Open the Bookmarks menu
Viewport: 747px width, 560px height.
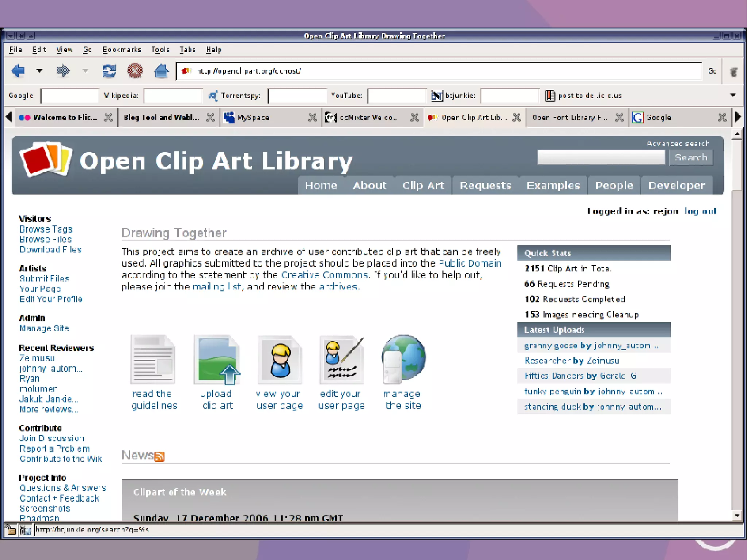pos(121,50)
